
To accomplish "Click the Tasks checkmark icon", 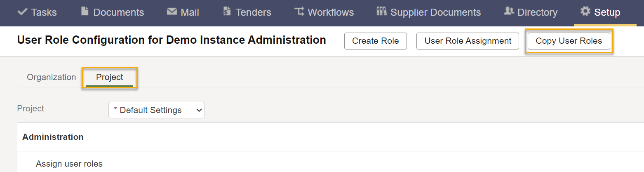I will pyautogui.click(x=23, y=12).
